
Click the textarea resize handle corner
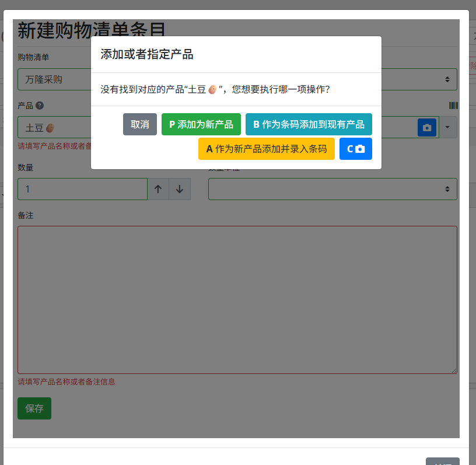454,370
